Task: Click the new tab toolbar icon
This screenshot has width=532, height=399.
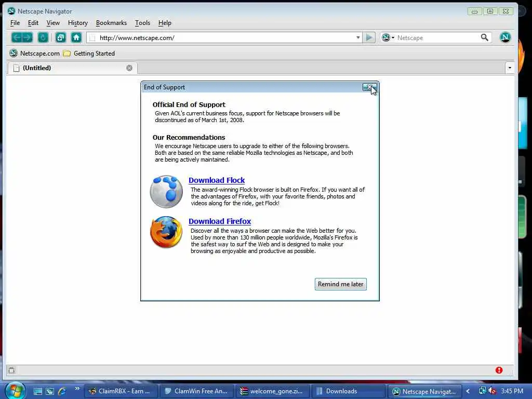Action: click(61, 37)
